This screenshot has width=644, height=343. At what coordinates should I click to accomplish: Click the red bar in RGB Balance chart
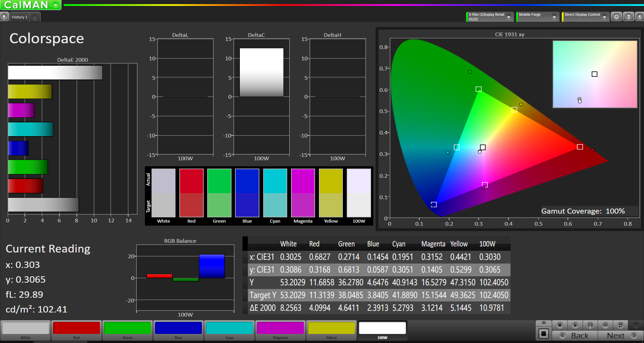coord(159,276)
